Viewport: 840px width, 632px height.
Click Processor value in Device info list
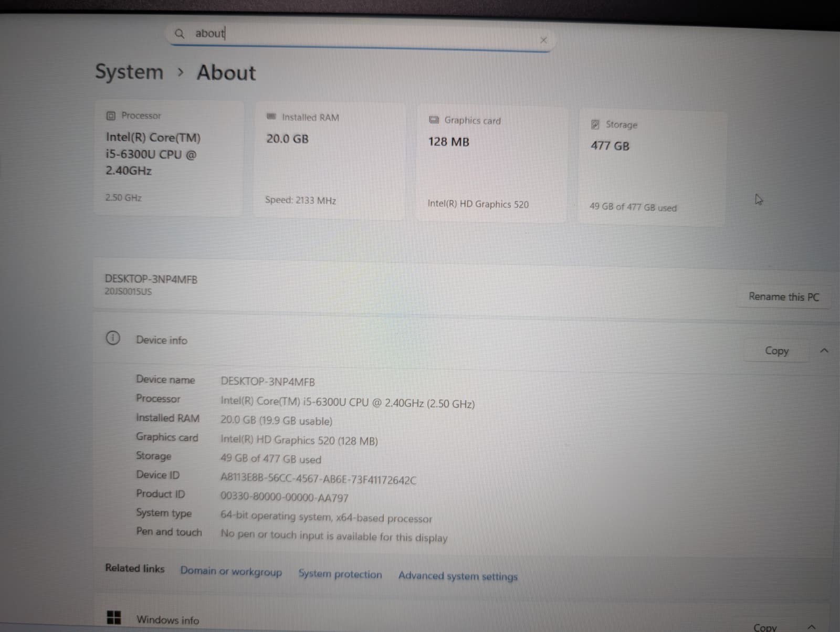348,403
